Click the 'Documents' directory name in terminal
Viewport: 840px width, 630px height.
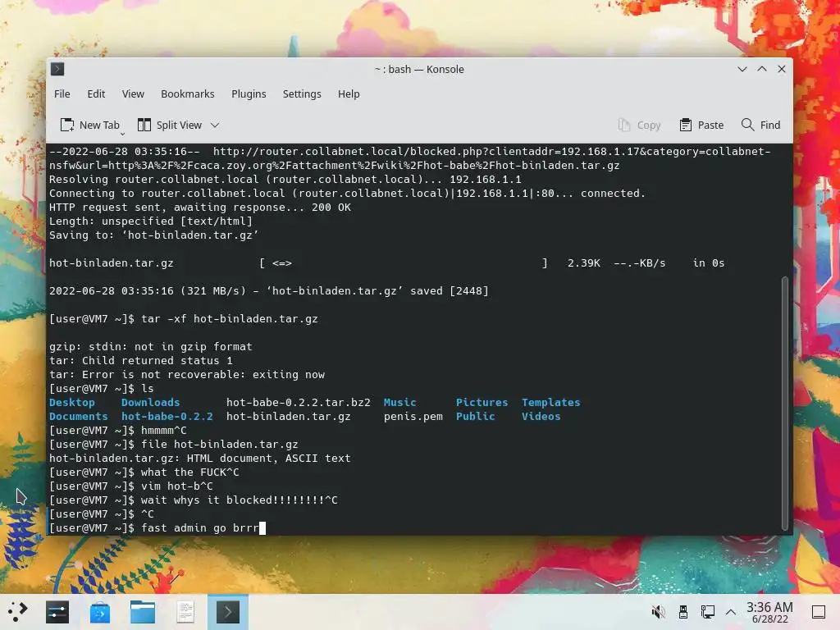[78, 416]
